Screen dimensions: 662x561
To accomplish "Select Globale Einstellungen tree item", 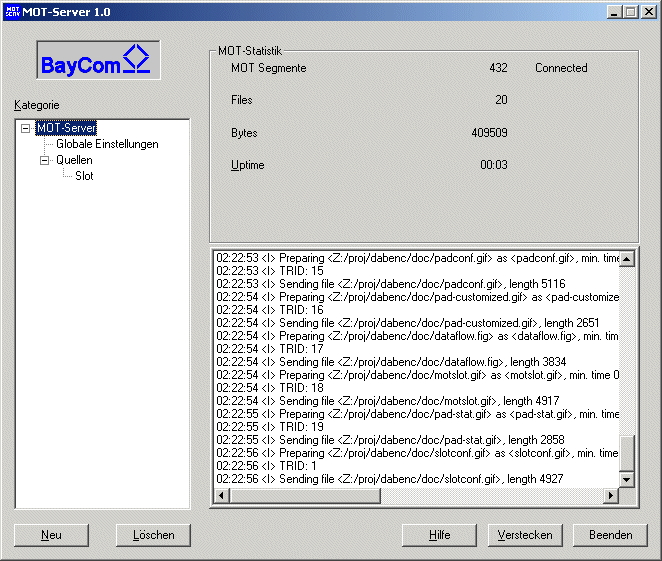I will [107, 144].
